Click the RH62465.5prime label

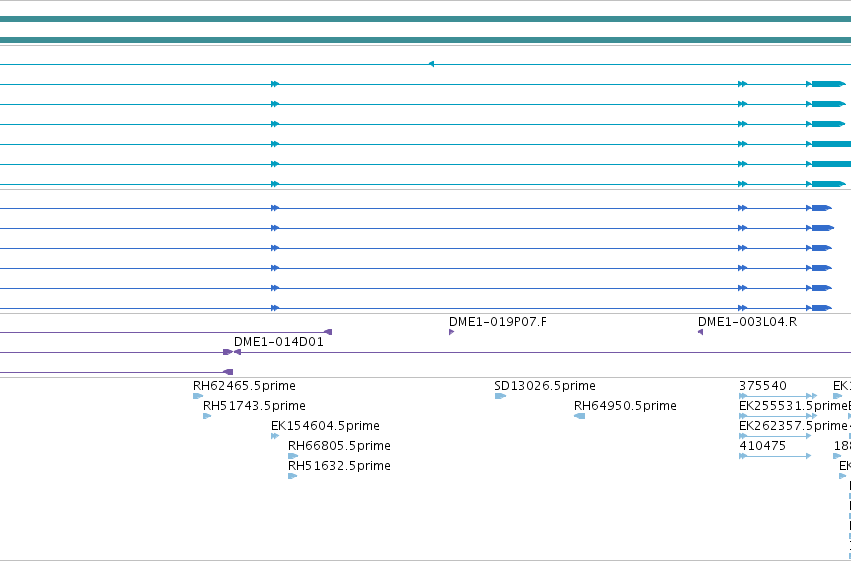244,386
